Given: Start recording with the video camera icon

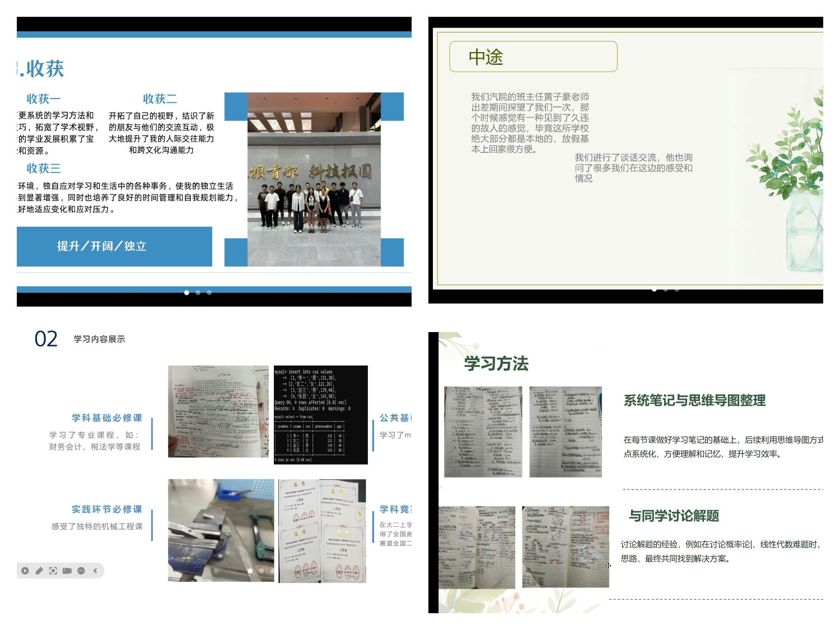Looking at the screenshot, I should point(67,571).
